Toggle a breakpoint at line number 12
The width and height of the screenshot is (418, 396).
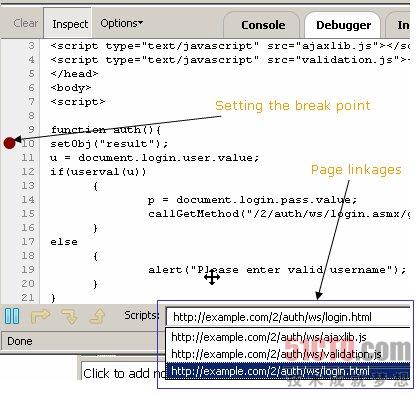click(28, 172)
